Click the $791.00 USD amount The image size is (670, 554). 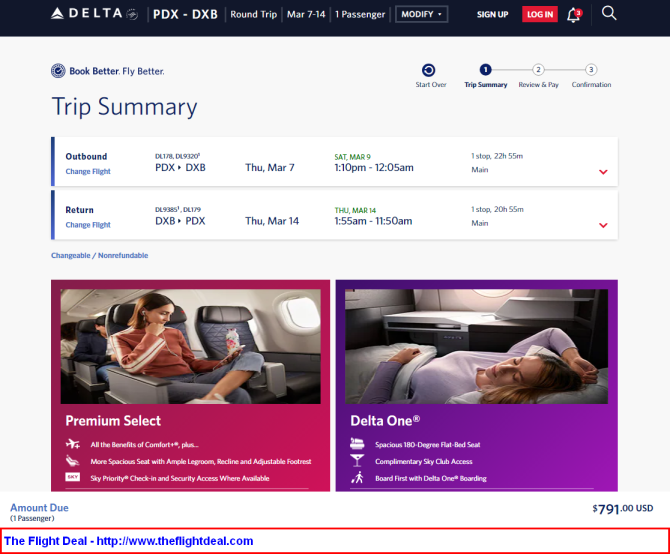coord(623,508)
